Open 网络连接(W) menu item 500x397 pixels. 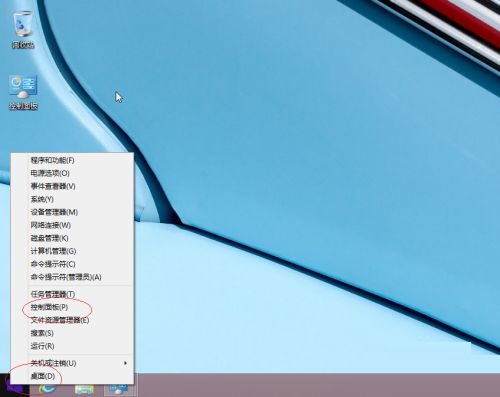51,225
